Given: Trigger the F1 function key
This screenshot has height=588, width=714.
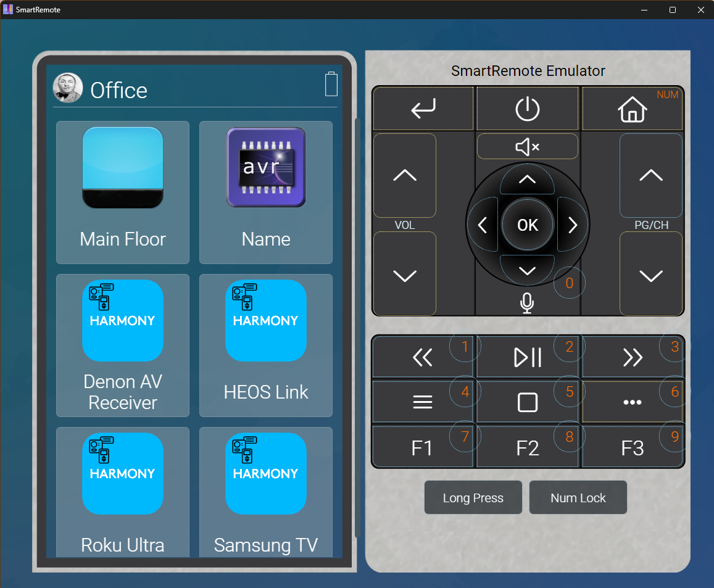Looking at the screenshot, I should [x=423, y=447].
